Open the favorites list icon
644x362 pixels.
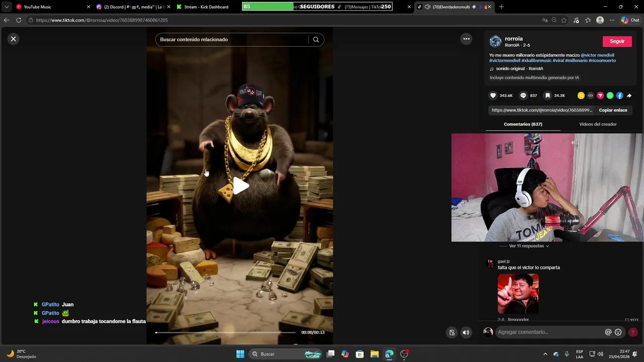pos(588,20)
